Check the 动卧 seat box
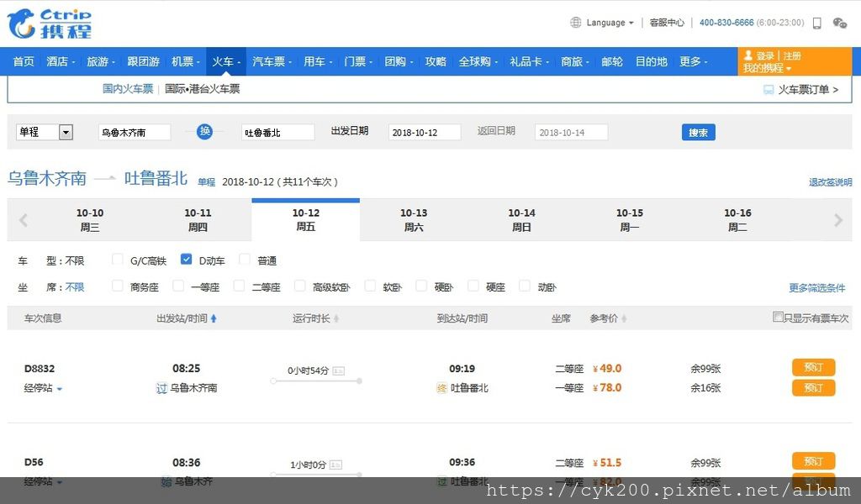The image size is (861, 504). click(x=525, y=286)
